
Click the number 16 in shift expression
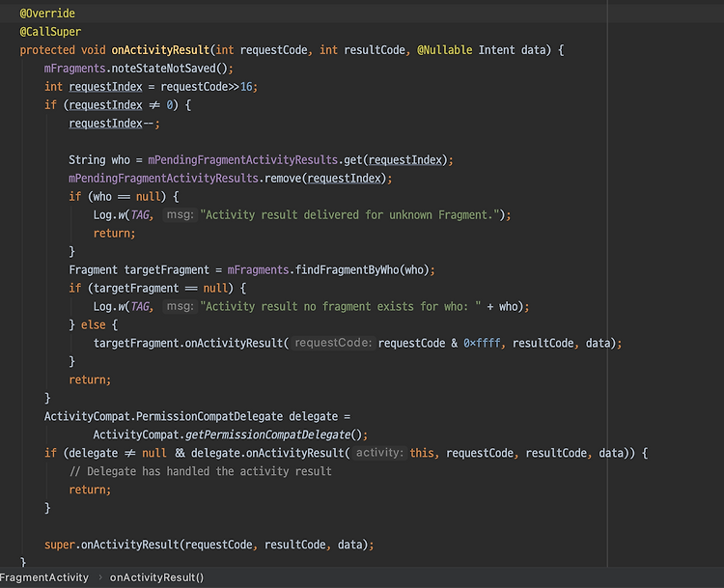pos(246,87)
